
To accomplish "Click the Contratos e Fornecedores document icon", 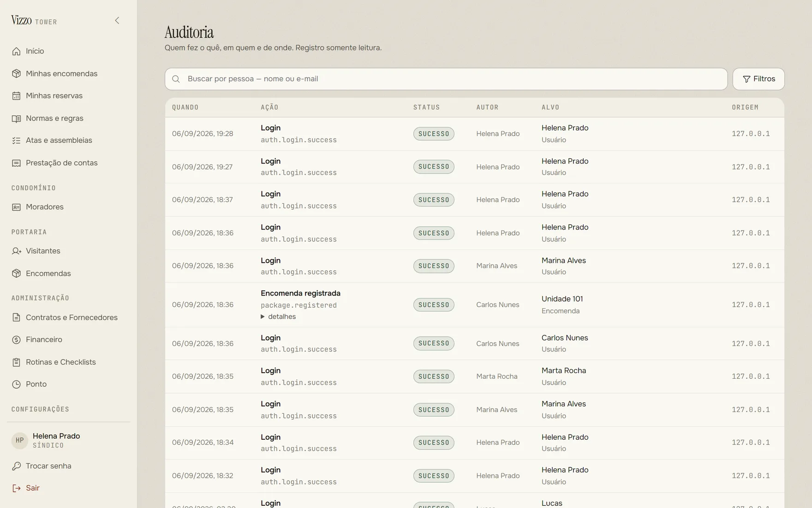I will point(16,317).
